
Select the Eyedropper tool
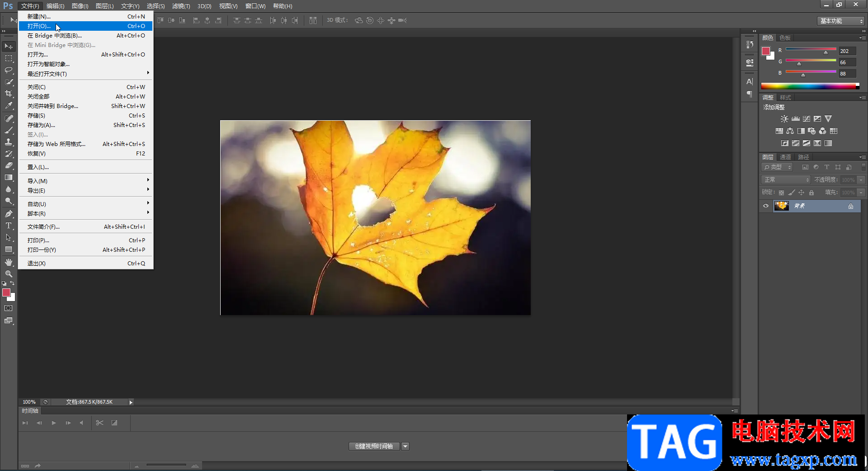(x=9, y=106)
